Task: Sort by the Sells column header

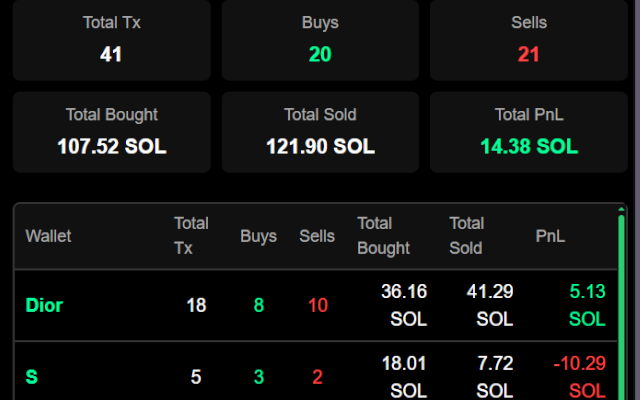Action: point(317,236)
